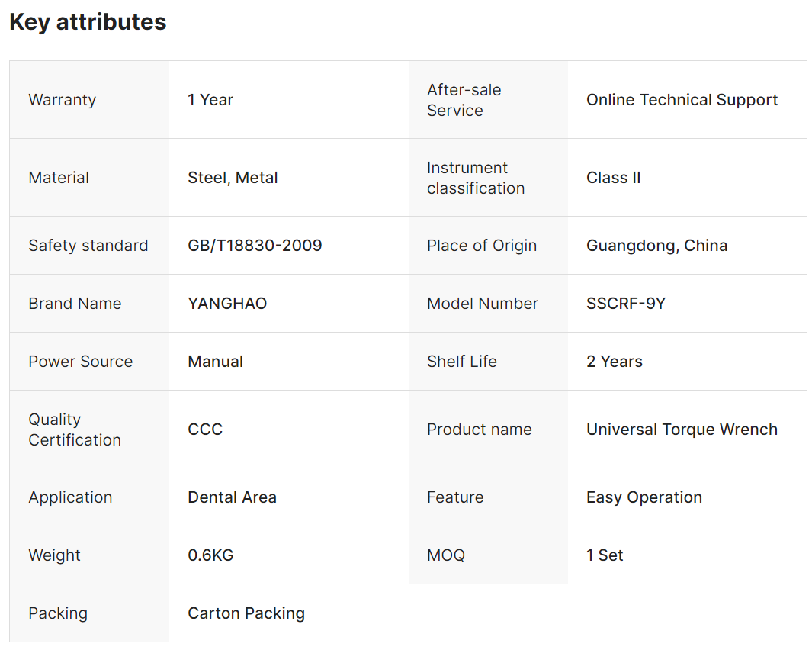Click Universal Torque Wrench product name
This screenshot has height=650, width=812.
(x=682, y=430)
